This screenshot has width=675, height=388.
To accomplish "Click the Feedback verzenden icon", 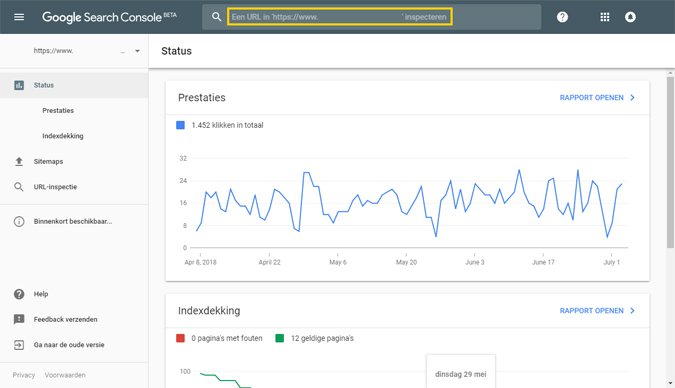I will point(19,319).
